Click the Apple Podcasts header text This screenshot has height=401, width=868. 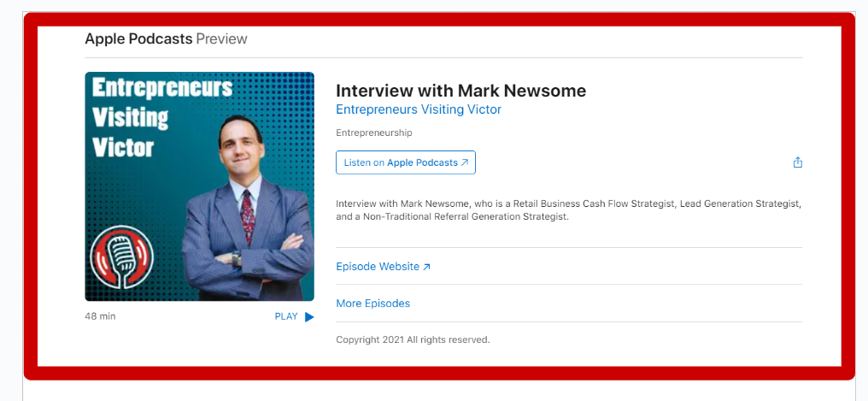pos(138,38)
